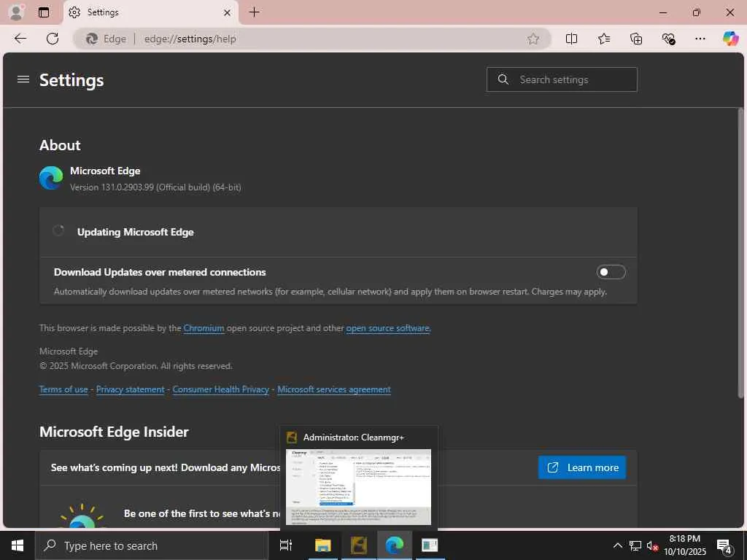Select the Settings browser tab
747x560 pixels.
[x=150, y=13]
